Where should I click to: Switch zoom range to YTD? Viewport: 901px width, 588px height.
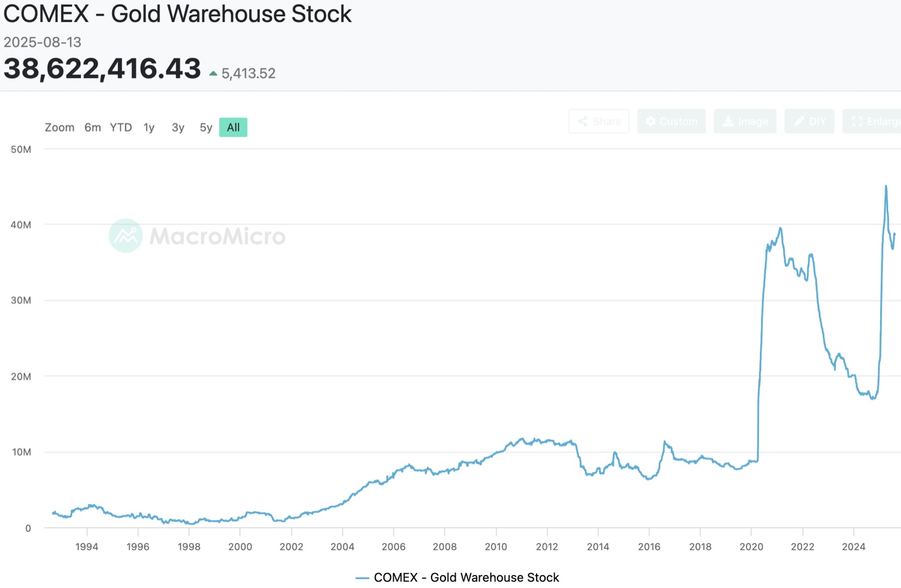(121, 128)
